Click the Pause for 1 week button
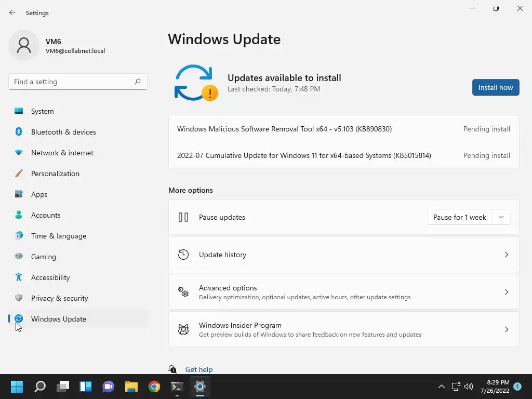This screenshot has width=532, height=399. point(459,217)
